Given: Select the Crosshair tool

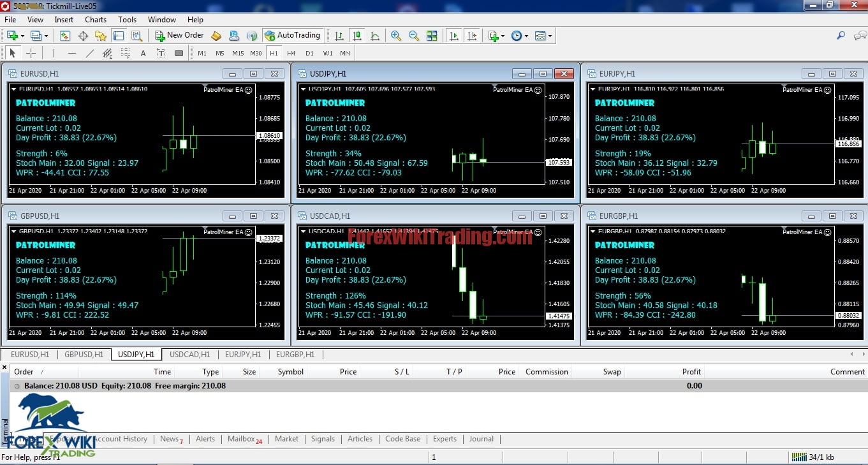Looking at the screenshot, I should (31, 53).
